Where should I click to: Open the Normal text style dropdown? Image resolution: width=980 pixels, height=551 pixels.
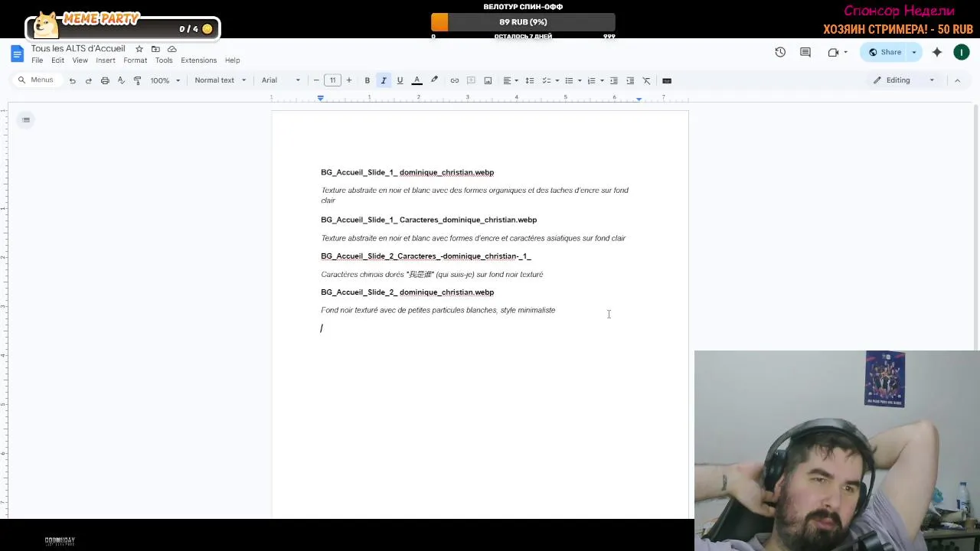tap(220, 80)
